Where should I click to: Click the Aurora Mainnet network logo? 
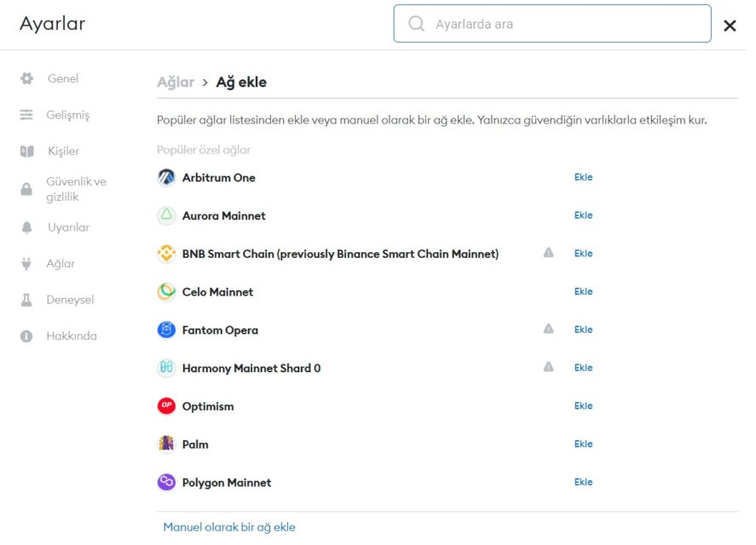click(166, 215)
